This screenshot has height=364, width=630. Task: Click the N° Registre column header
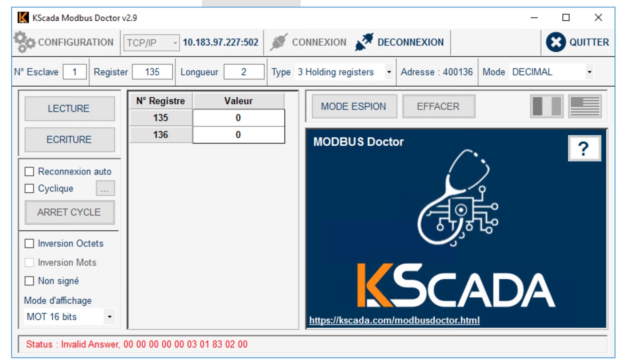pos(161,101)
